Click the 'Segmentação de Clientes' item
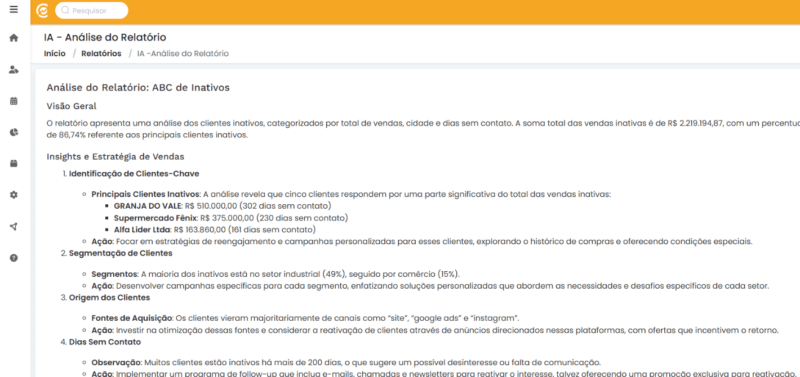800x377 pixels. 120,253
